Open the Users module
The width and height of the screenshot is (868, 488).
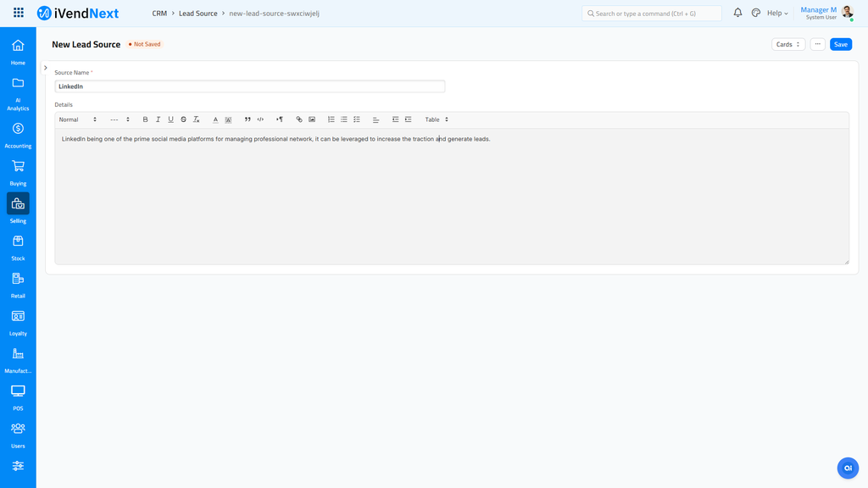[x=18, y=435]
